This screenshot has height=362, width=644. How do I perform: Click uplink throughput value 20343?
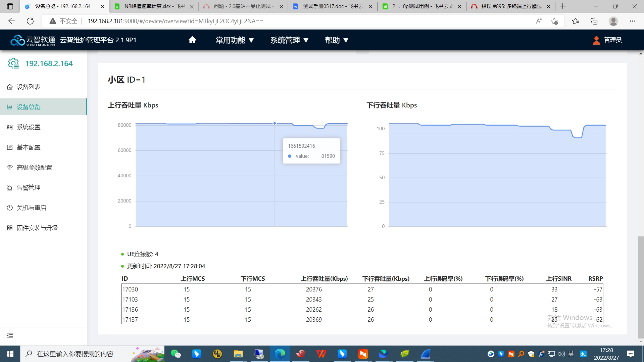click(314, 300)
